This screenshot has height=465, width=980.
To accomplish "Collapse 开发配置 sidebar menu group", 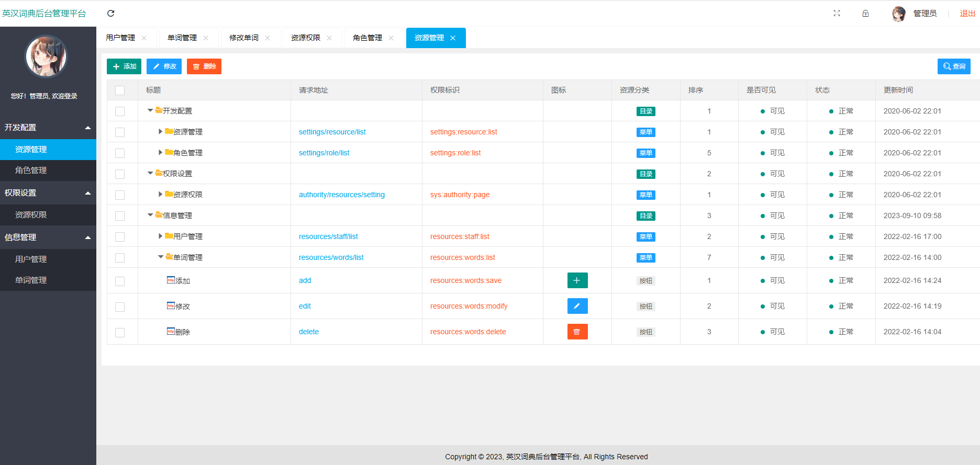I will pos(48,128).
